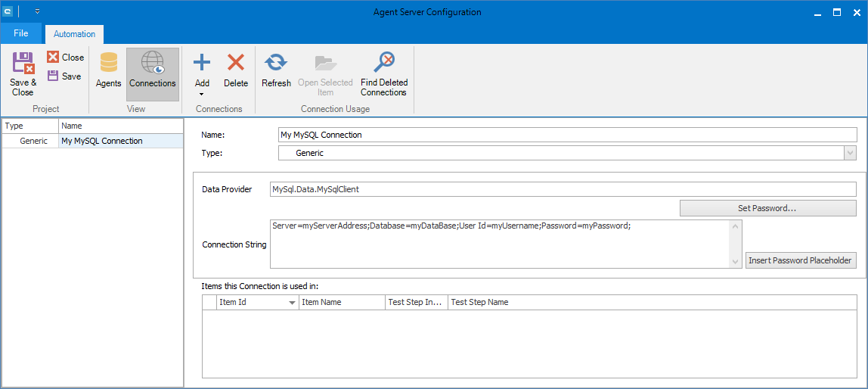
Task: Expand the Add button dropdown arrow
Action: (x=202, y=95)
